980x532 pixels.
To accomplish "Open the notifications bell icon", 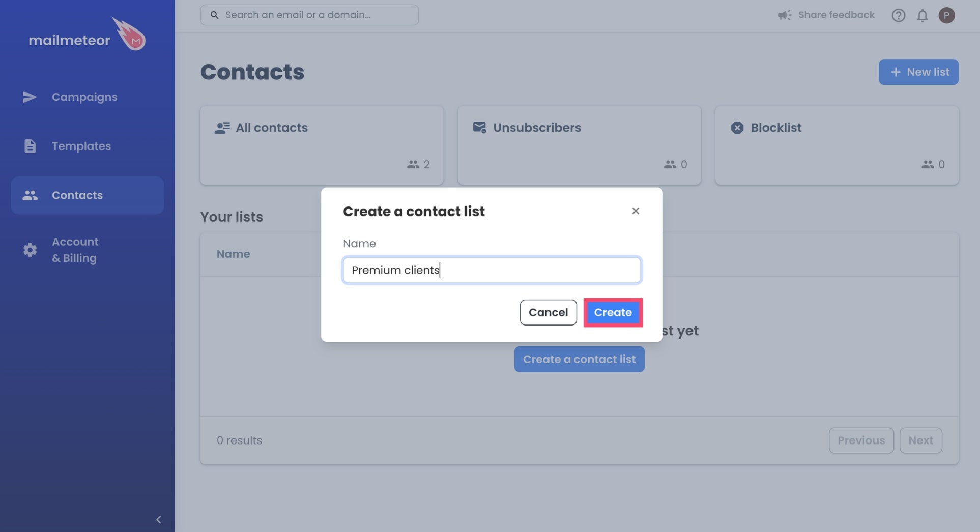I will click(922, 15).
